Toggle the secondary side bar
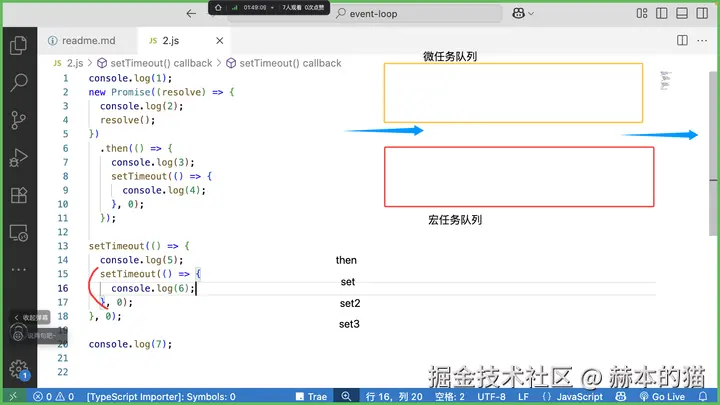Screen dimensions: 720x405 click(702, 13)
